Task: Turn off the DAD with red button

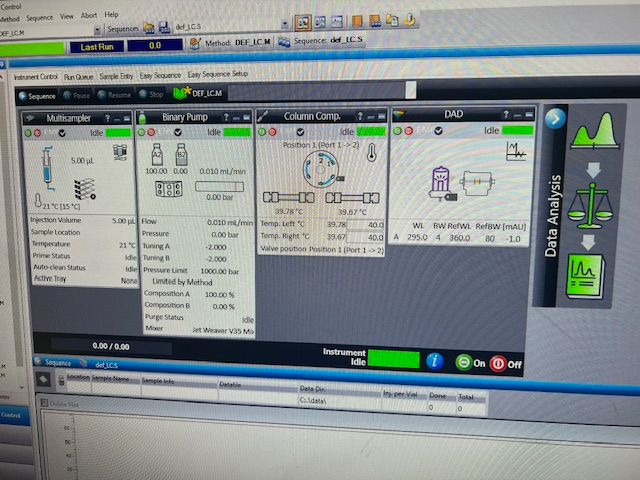Action: 409,131
